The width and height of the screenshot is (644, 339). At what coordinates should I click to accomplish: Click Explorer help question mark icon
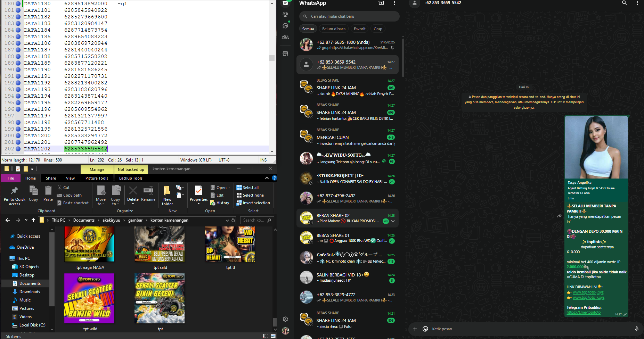[274, 178]
